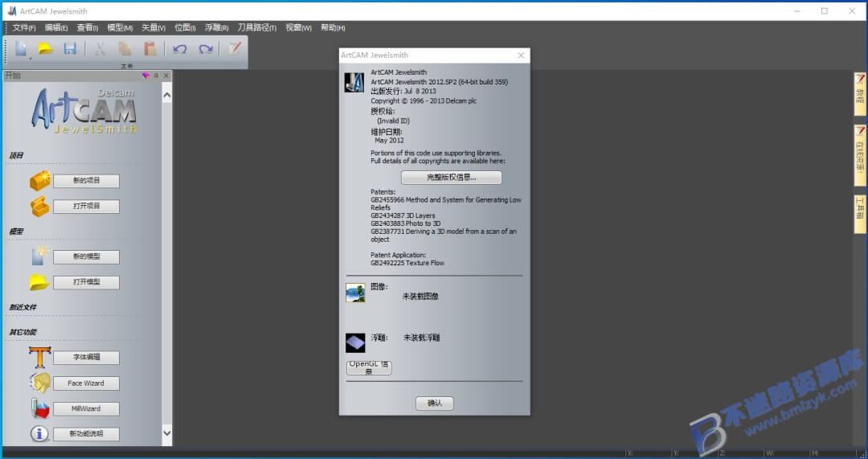
Task: Click the ArtCAM logo icon in About dialog
Action: pos(354,83)
